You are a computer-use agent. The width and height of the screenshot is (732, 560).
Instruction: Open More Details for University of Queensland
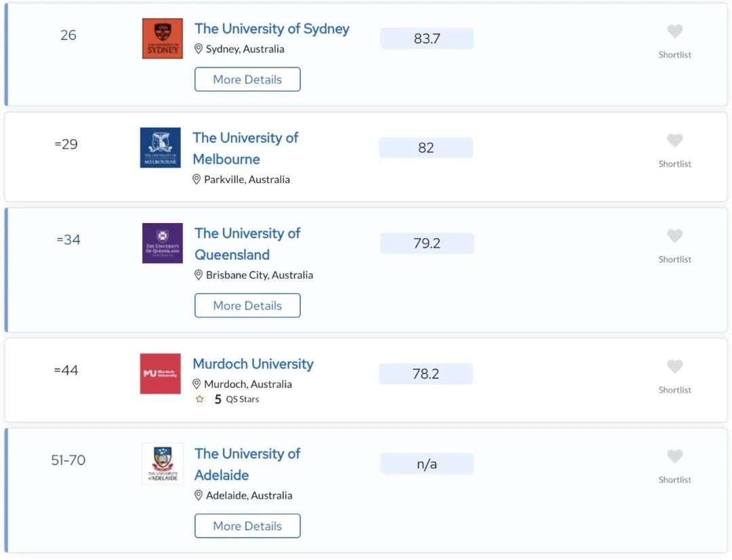[x=247, y=306]
